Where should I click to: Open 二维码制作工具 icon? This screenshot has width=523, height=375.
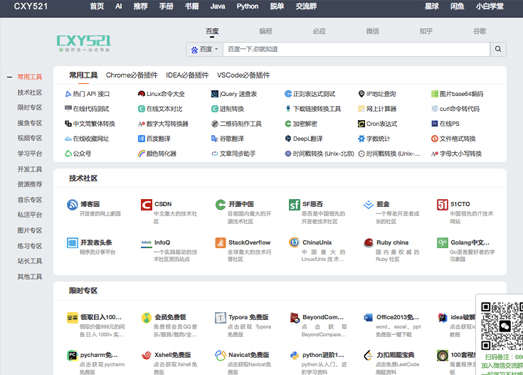pyautogui.click(x=214, y=124)
